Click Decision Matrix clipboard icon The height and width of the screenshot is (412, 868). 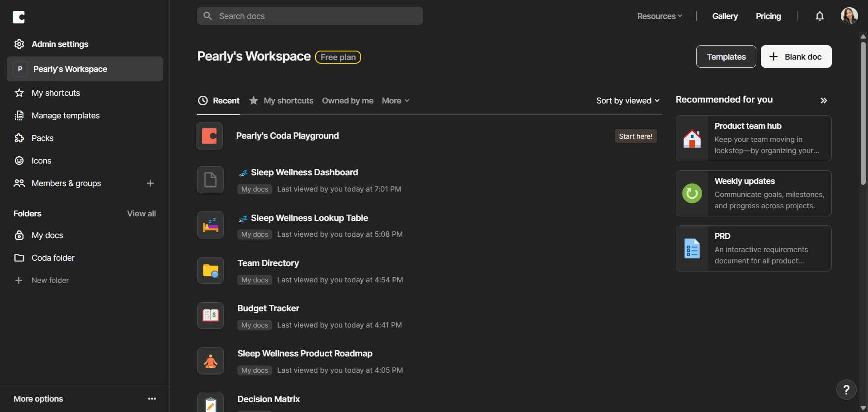210,403
